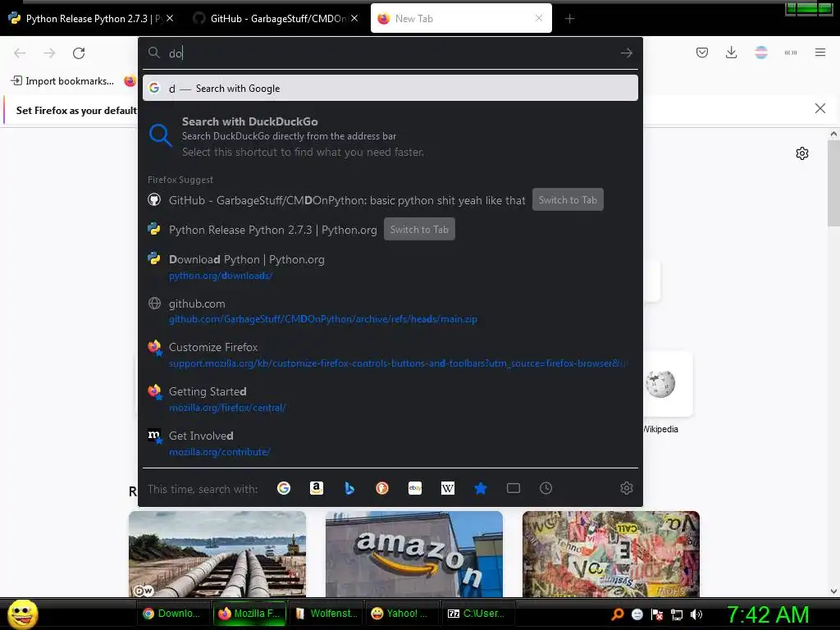
Task: Open the Download Python | Python.org suggestion
Action: pos(390,267)
